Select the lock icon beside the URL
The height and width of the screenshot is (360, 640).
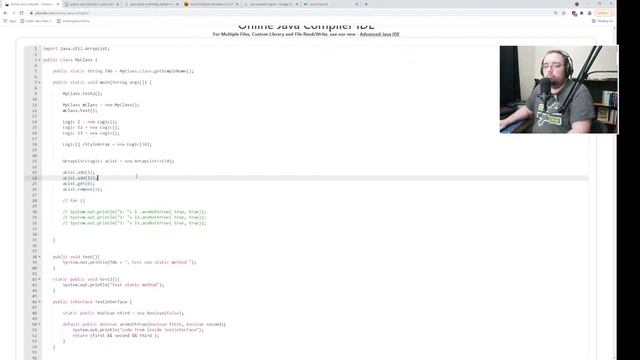tap(31, 13)
